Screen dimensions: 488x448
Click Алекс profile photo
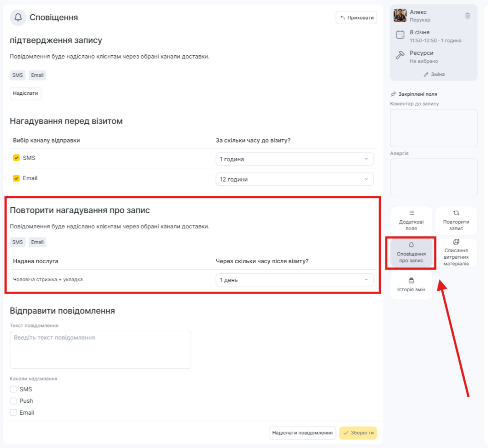[400, 15]
